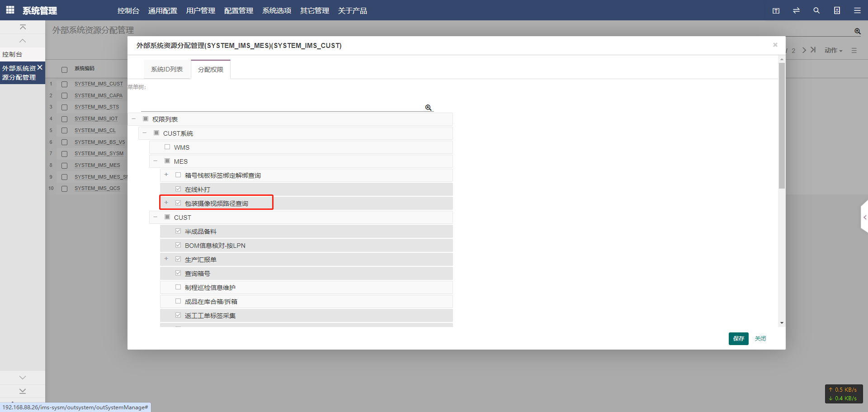Open the 动作 dropdown

coord(833,51)
